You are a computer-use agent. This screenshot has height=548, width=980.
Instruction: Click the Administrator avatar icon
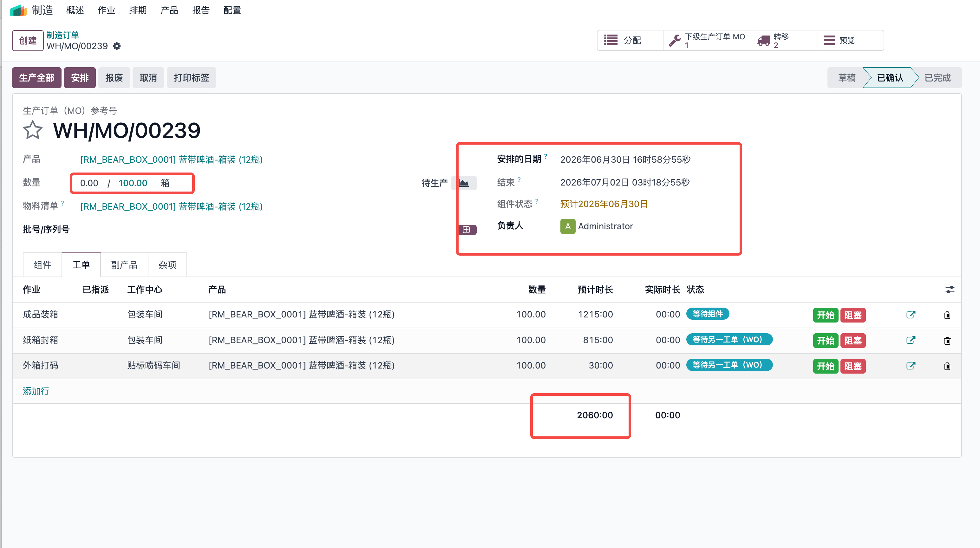click(568, 226)
